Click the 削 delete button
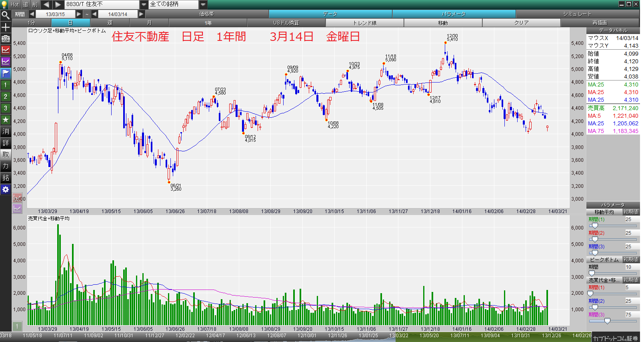The height and width of the screenshot is (342, 644). [35, 4]
